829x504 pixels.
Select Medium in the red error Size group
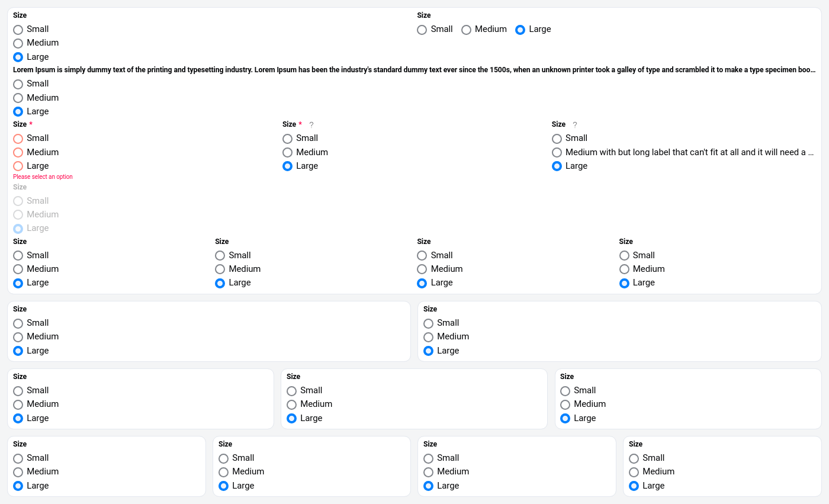[18, 152]
